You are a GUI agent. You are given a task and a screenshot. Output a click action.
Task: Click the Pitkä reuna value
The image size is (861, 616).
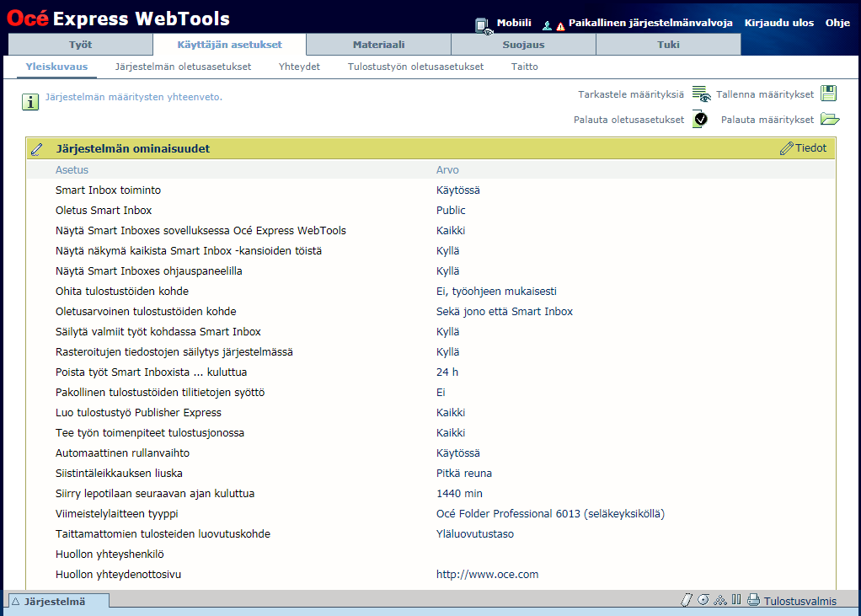464,474
